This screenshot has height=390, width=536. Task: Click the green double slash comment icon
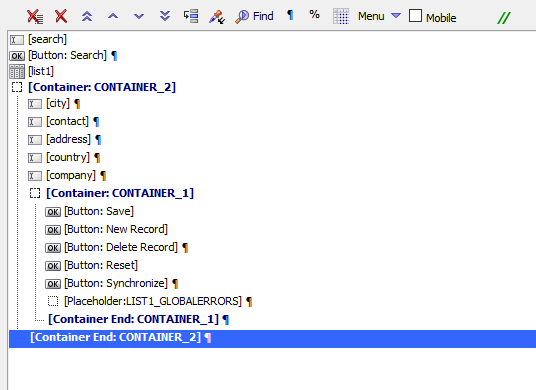(x=504, y=18)
